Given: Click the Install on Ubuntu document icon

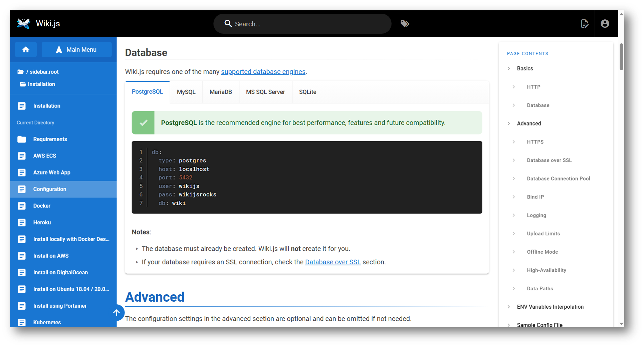Looking at the screenshot, I should (x=22, y=289).
